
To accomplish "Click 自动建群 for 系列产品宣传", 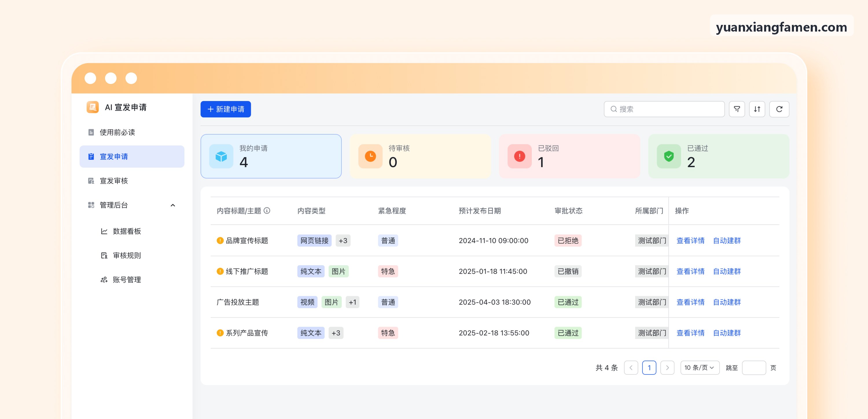I will pos(727,333).
